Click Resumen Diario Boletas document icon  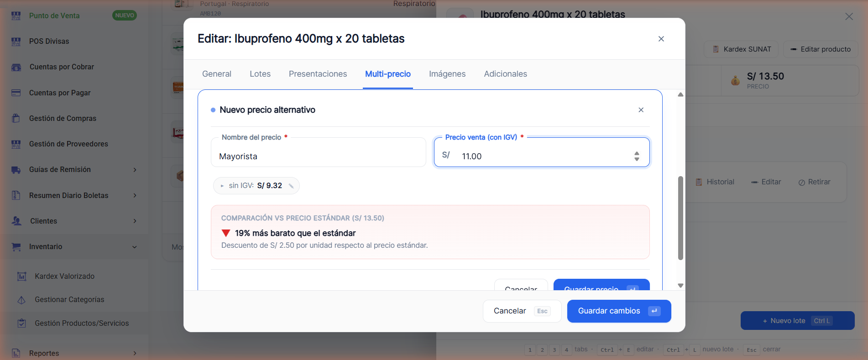(x=16, y=195)
